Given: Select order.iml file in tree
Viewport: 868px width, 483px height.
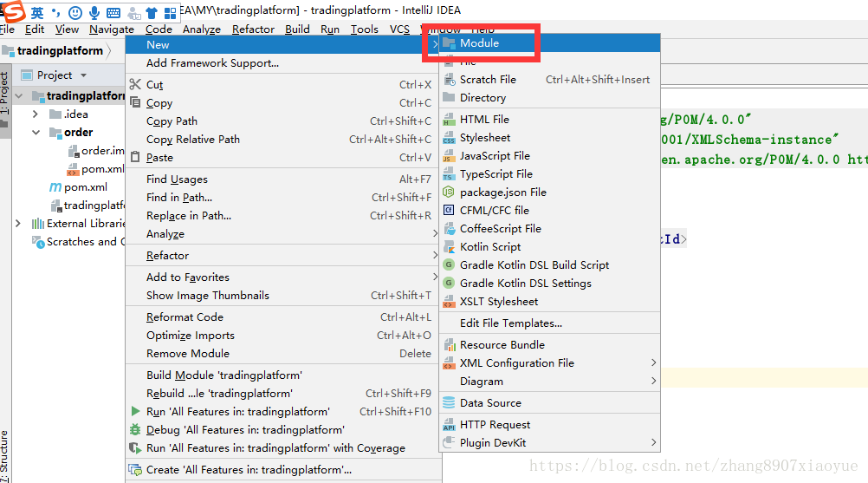Looking at the screenshot, I should coord(96,151).
